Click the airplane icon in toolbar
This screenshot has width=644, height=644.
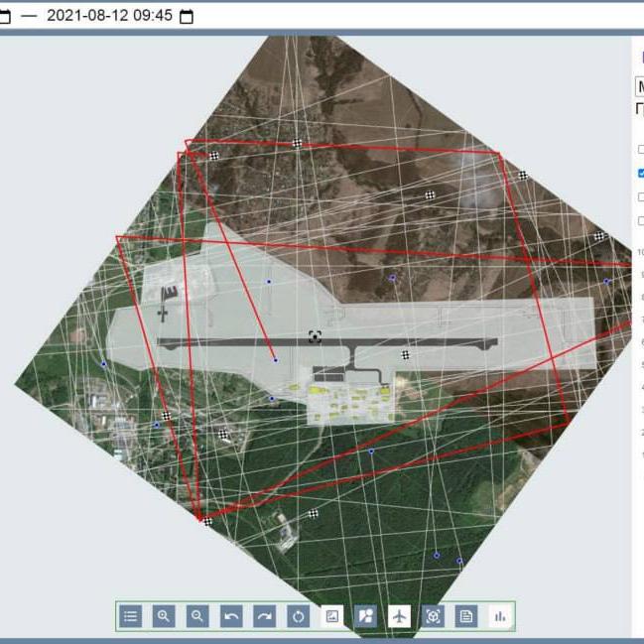(x=400, y=616)
